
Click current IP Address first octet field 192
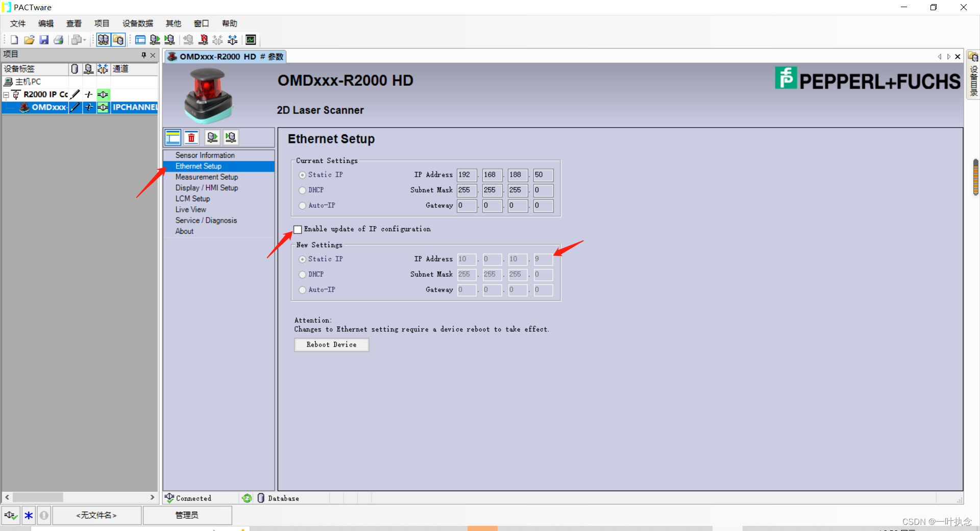pyautogui.click(x=467, y=175)
